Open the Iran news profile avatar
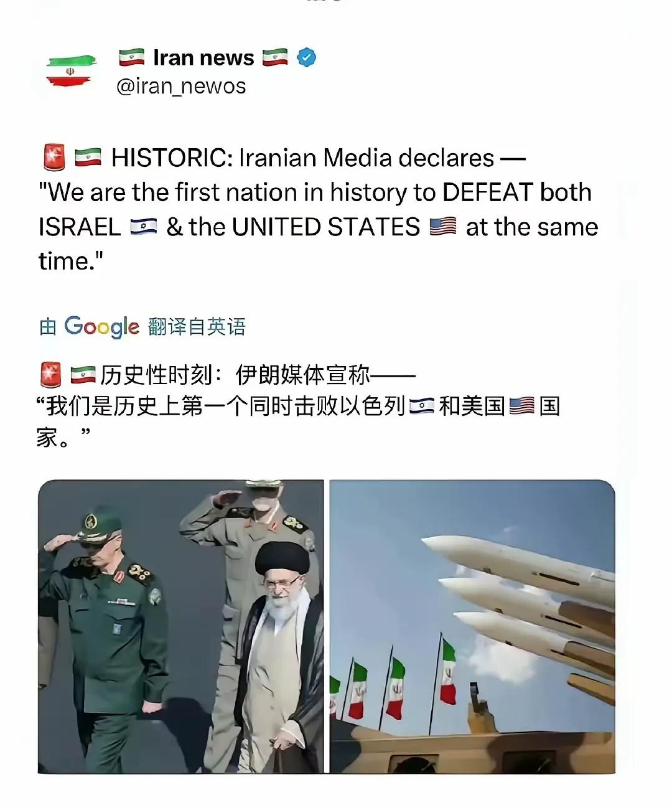The width and height of the screenshot is (672, 810). 70,70
